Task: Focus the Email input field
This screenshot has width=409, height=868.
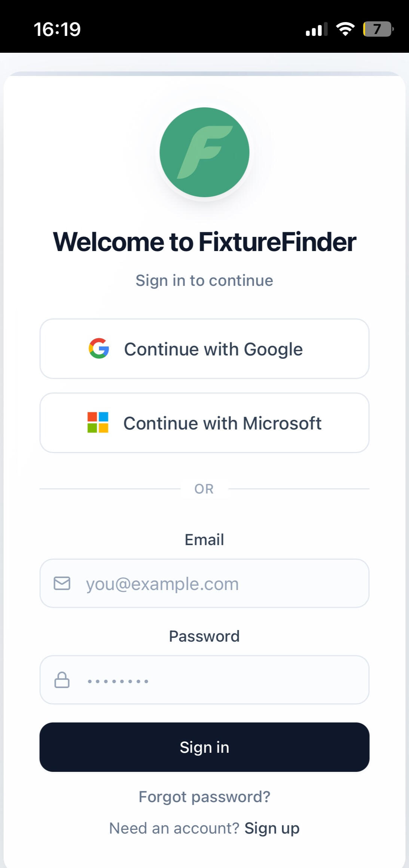Action: point(217,583)
